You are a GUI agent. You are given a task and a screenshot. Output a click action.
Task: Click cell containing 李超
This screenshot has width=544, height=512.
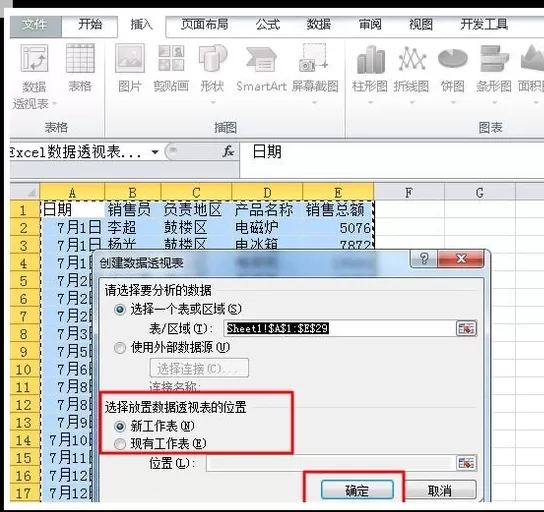(133, 228)
